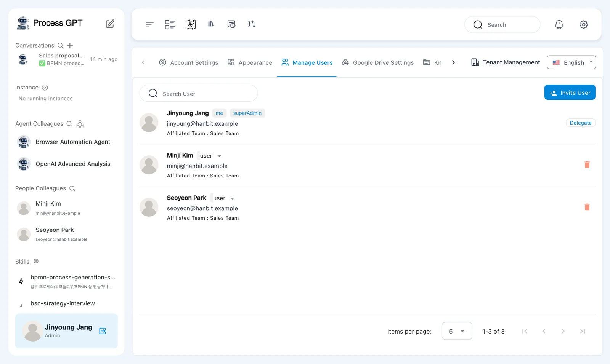Search Agent Colleagues with the magnifier icon
This screenshot has height=364, width=610.
[x=69, y=124]
